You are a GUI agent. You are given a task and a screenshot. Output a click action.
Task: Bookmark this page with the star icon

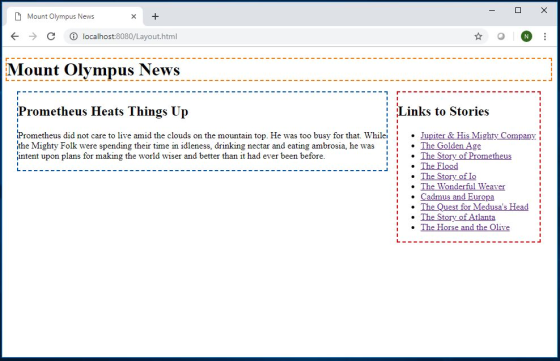pyautogui.click(x=478, y=36)
